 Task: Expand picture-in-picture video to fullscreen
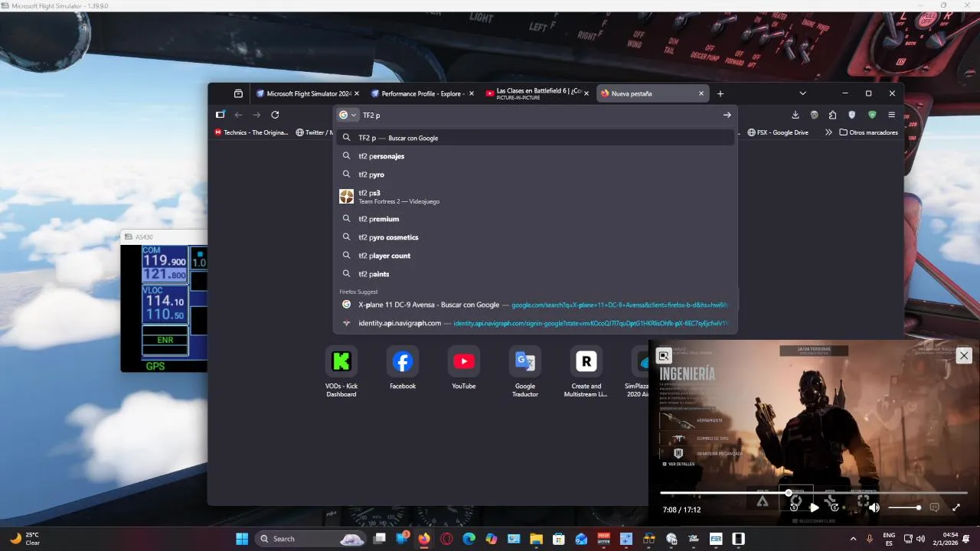(956, 507)
